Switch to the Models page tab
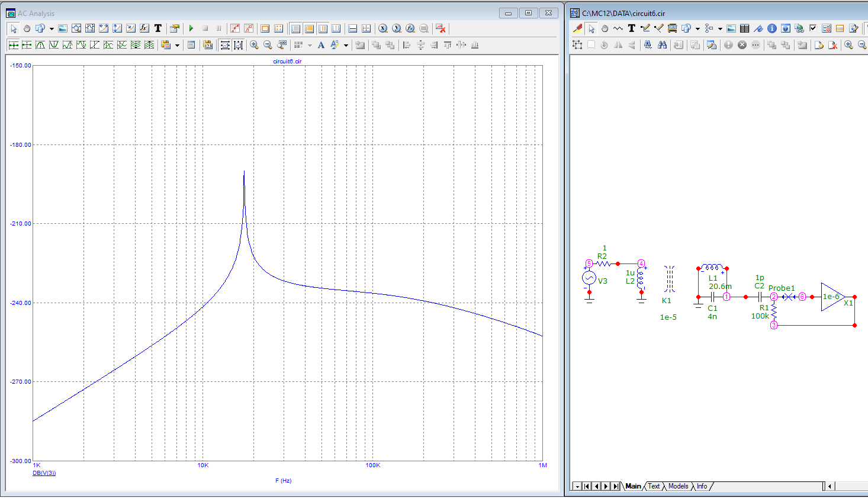The image size is (868, 498). click(679, 486)
